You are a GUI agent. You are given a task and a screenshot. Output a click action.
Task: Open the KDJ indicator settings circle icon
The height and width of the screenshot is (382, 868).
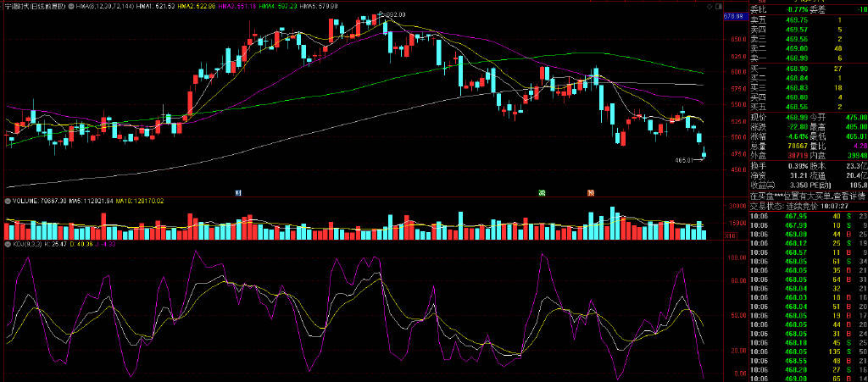click(8, 244)
